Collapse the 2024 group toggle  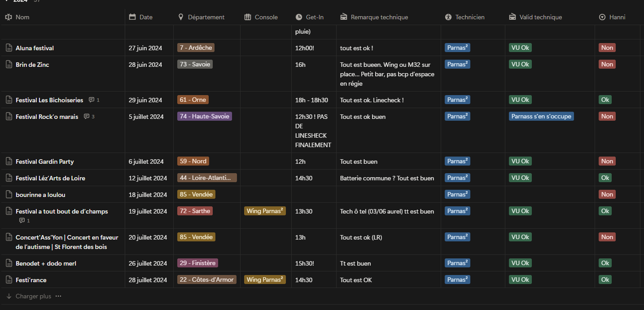point(7,1)
